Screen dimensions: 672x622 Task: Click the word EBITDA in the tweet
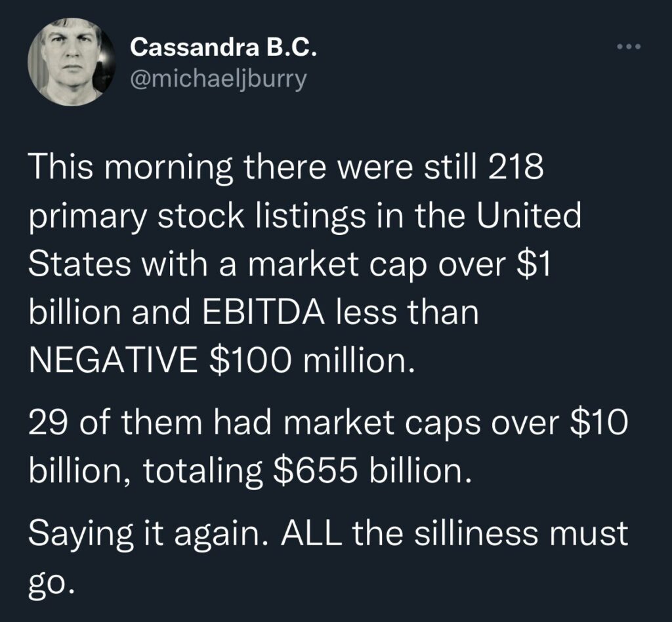click(x=260, y=312)
